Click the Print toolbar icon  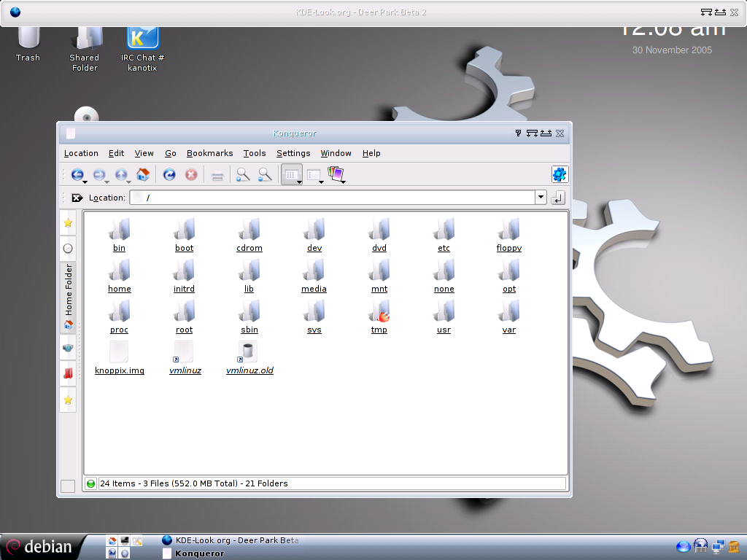217,176
